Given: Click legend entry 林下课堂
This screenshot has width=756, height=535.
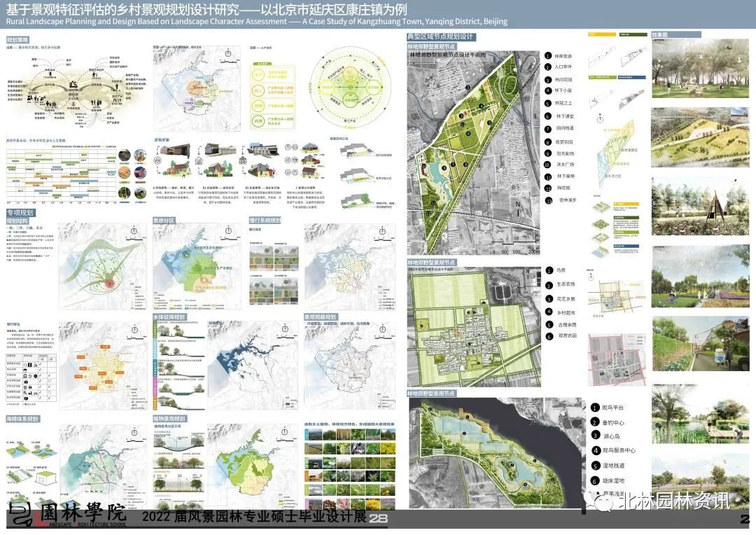Looking at the screenshot, I should click(565, 116).
